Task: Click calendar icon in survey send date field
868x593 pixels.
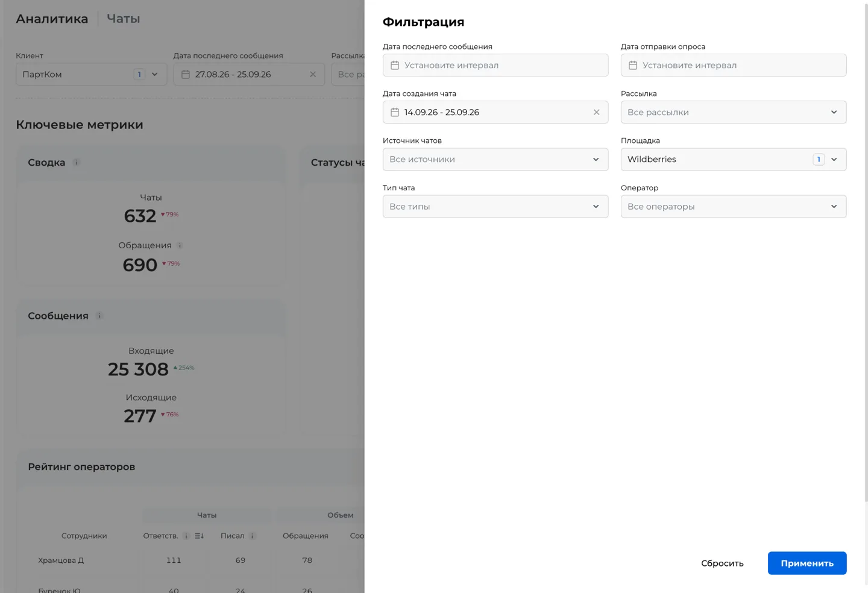Action: pyautogui.click(x=633, y=65)
